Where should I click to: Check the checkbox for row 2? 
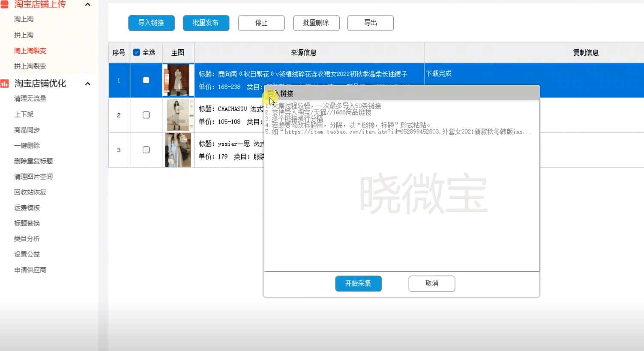tap(146, 115)
